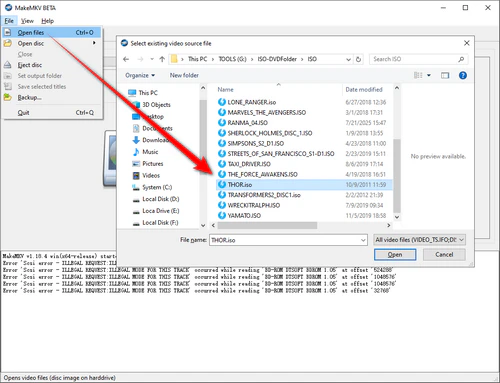This screenshot has height=383, width=500.
Task: Select THE_FORCE_AWAKENS.ISO file
Action: [x=262, y=174]
